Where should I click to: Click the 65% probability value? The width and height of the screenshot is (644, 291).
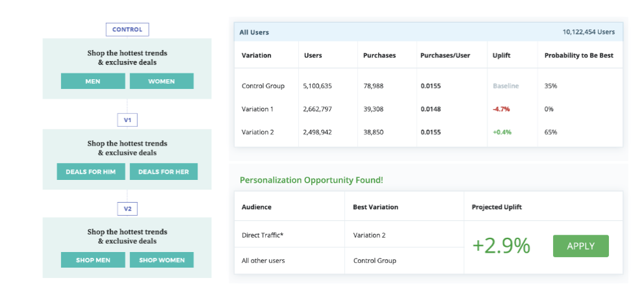[550, 132]
